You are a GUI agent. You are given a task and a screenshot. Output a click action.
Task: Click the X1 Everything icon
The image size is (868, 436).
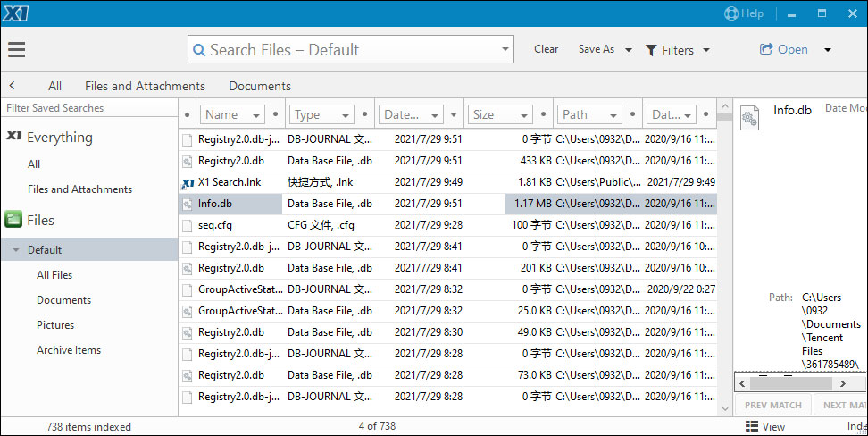pos(13,137)
